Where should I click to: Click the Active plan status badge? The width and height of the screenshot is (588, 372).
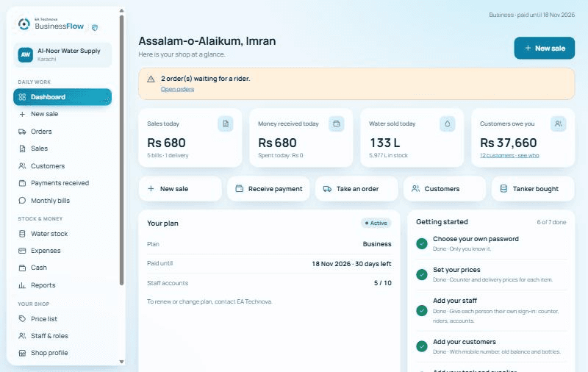(376, 223)
